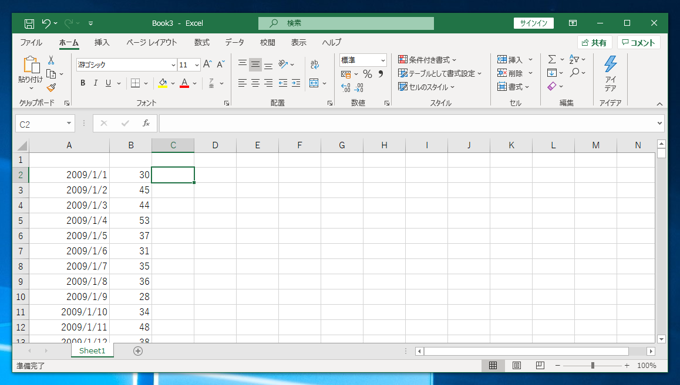Select cell containing 2009/1/5
The height and width of the screenshot is (385, 680).
tap(69, 236)
